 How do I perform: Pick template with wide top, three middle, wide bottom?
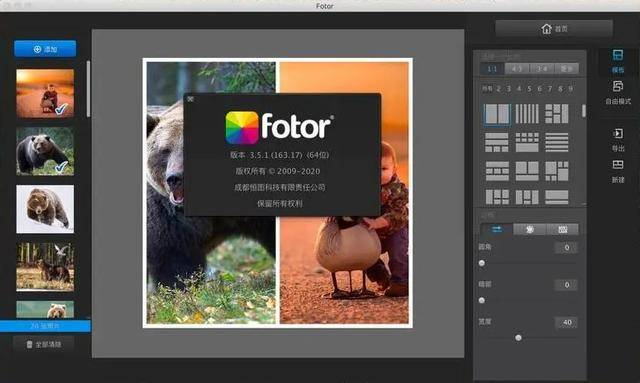[x=497, y=171]
